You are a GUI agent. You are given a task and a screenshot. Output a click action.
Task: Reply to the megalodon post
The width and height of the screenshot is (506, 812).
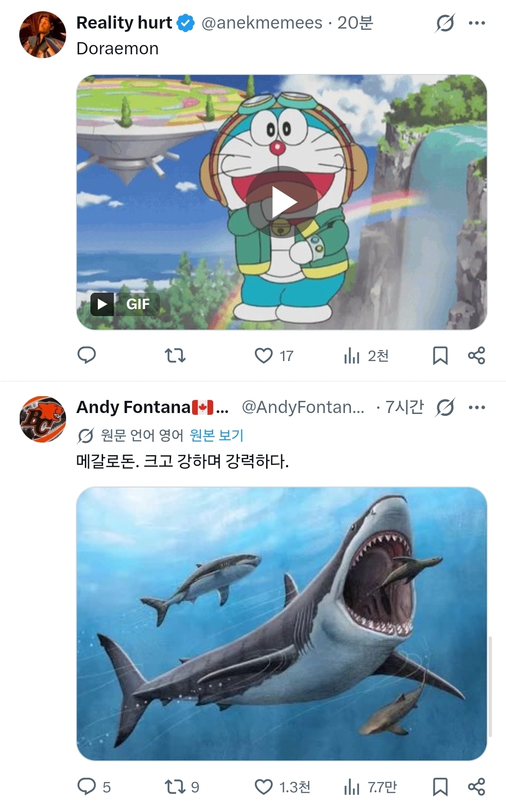pos(87,787)
